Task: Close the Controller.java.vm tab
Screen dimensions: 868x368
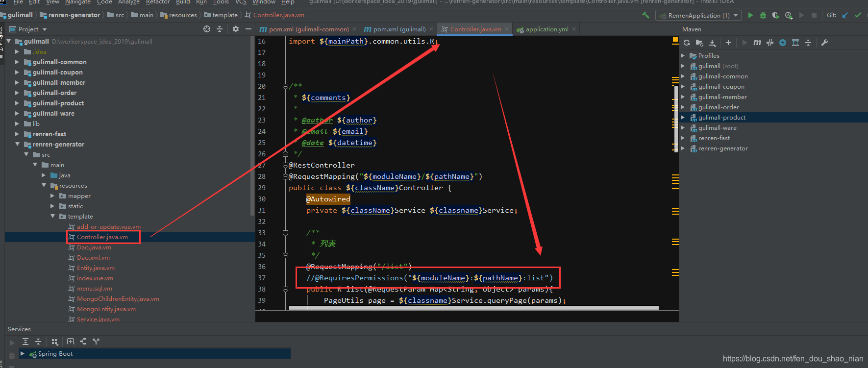Action: (x=507, y=29)
